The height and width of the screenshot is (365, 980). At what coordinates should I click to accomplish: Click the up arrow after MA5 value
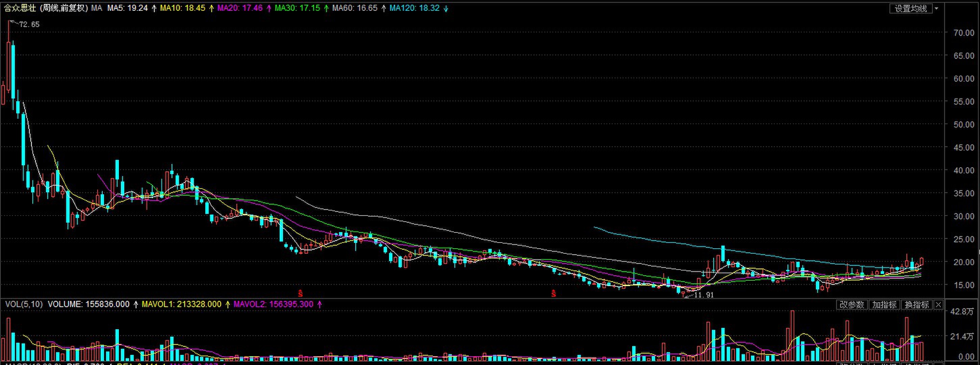pyautogui.click(x=154, y=8)
